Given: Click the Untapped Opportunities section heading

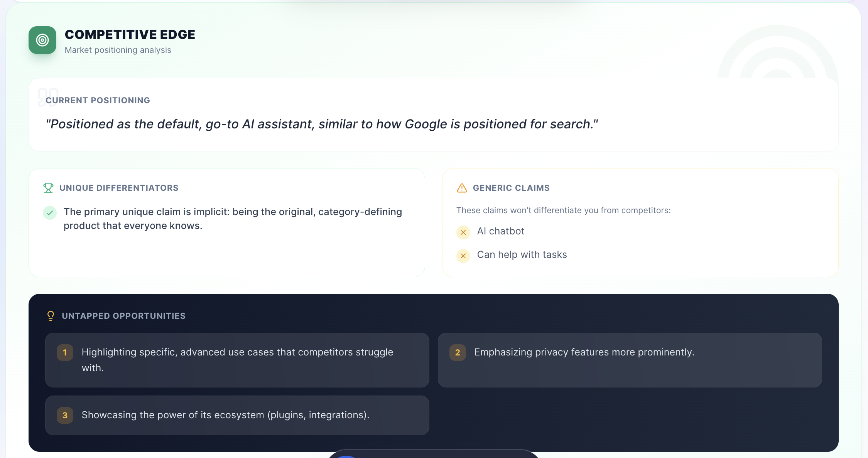Looking at the screenshot, I should [x=123, y=316].
